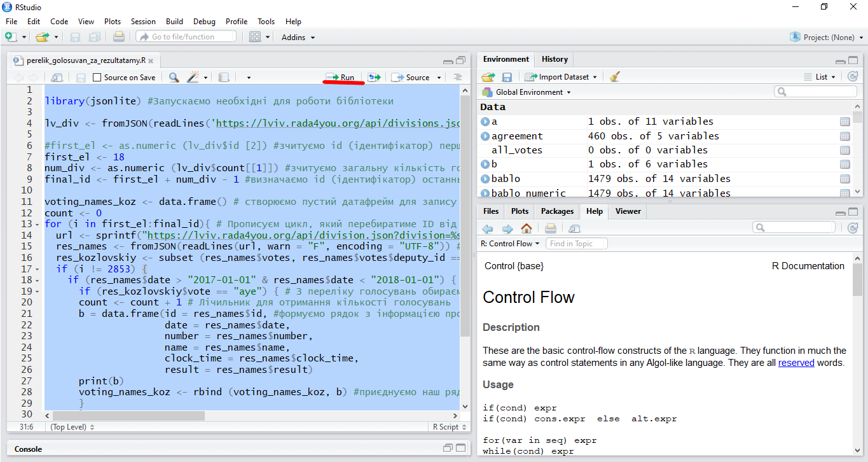Click the find/replace magnifier icon in editor
Viewport: 868px width, 462px height.
click(174, 77)
